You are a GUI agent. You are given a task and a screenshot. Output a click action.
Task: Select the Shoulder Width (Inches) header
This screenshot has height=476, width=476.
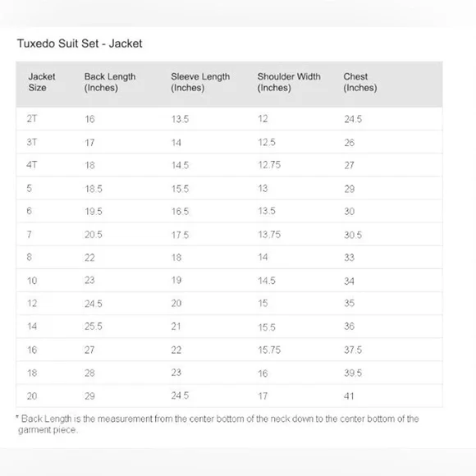(x=289, y=82)
